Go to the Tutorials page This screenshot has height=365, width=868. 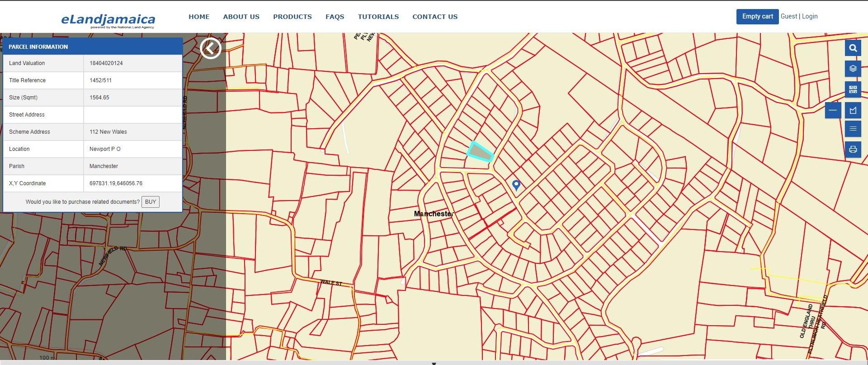[x=378, y=17]
